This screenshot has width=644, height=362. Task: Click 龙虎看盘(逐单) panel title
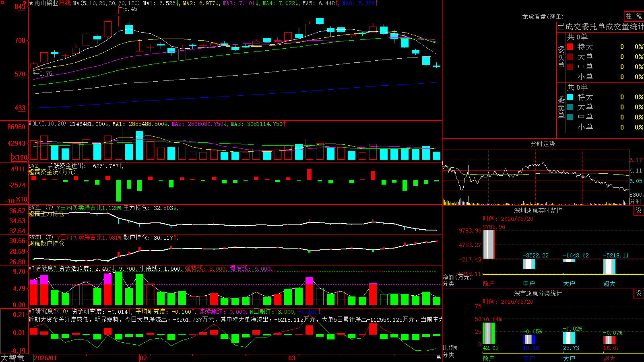click(543, 16)
